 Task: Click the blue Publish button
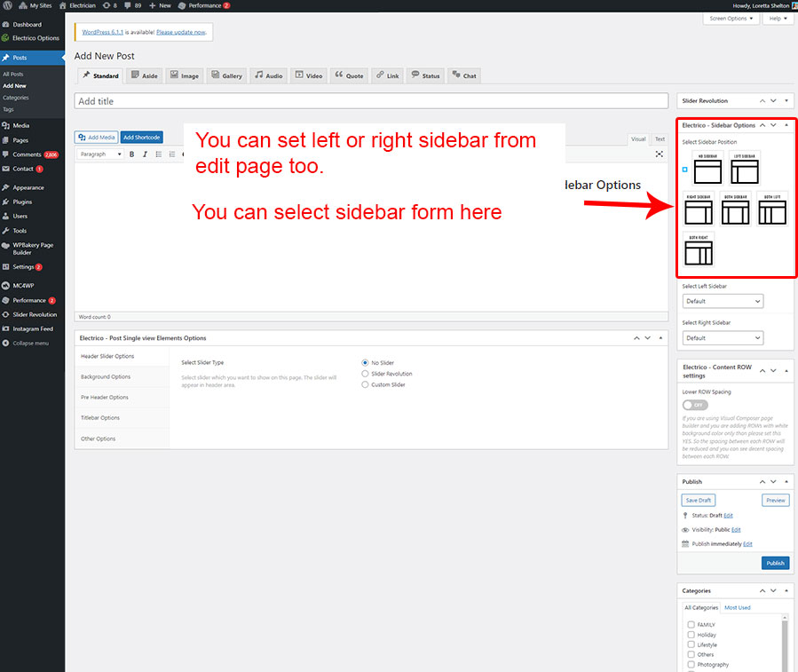click(x=775, y=563)
